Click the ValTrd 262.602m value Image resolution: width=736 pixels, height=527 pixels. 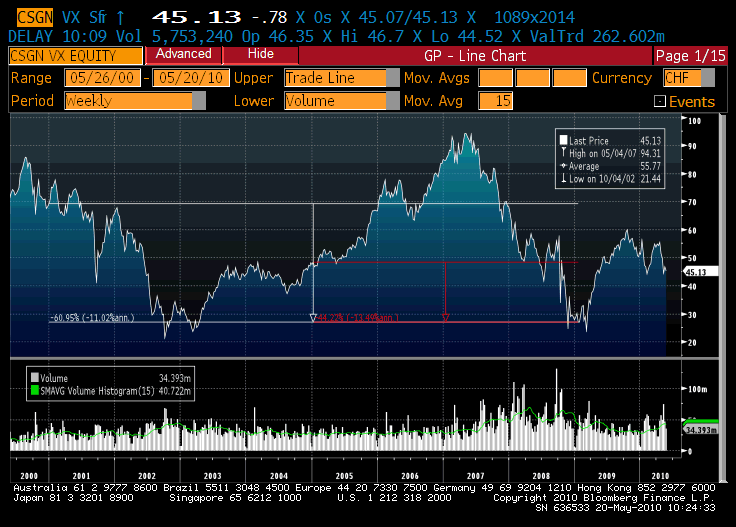point(597,37)
